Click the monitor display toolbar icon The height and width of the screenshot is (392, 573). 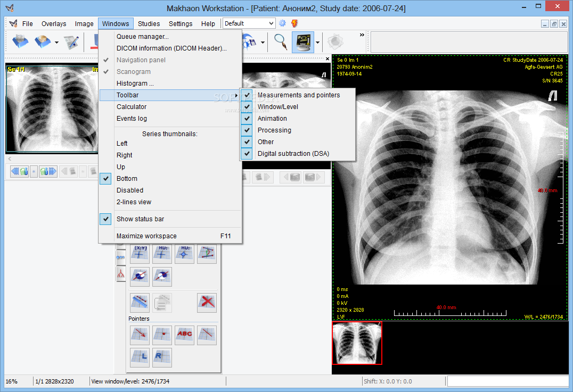pyautogui.click(x=303, y=42)
